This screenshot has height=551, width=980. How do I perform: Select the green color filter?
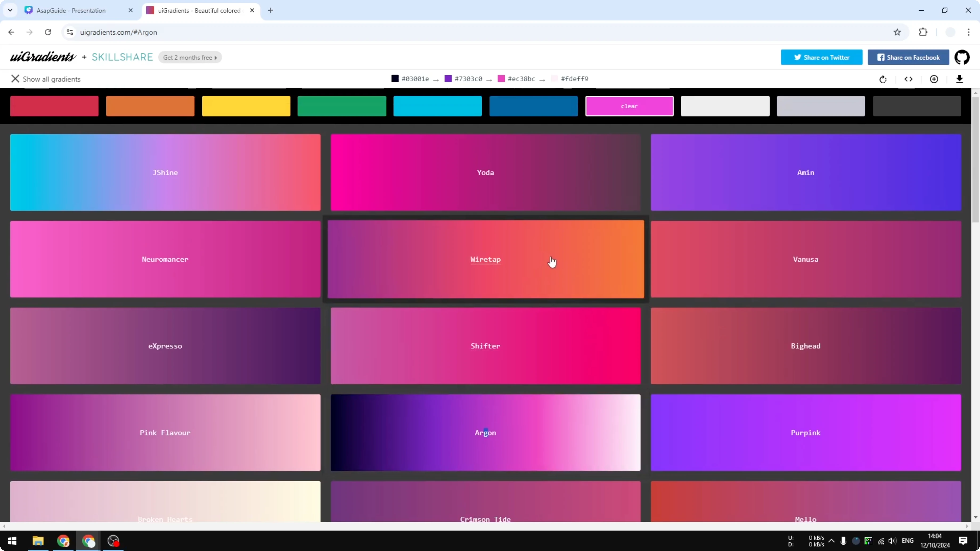[x=341, y=106]
